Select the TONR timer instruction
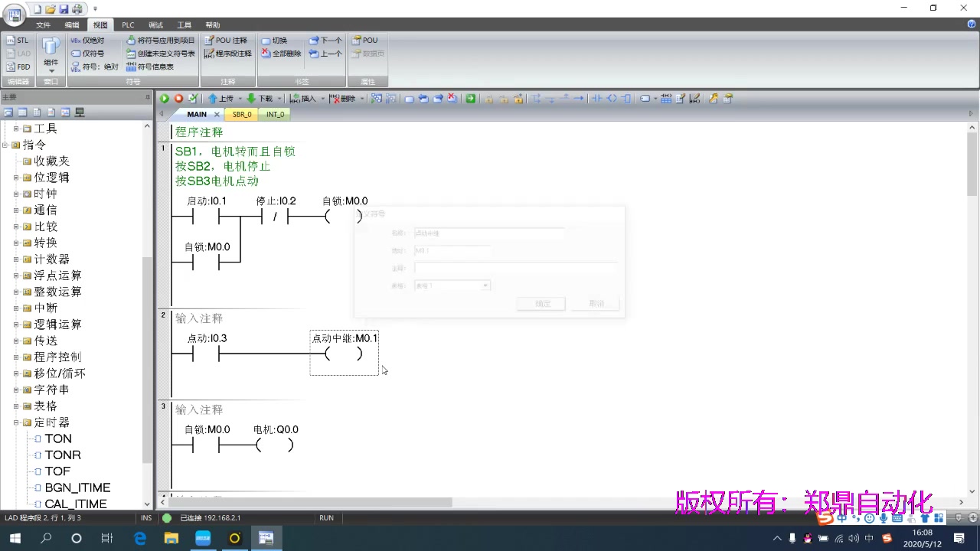This screenshot has width=980, height=551. [63, 455]
